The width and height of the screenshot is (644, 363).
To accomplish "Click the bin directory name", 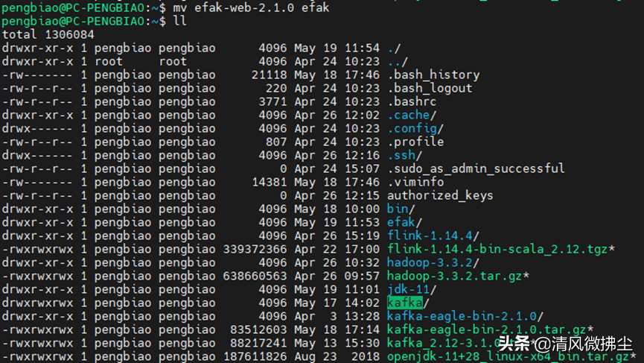I will (398, 209).
